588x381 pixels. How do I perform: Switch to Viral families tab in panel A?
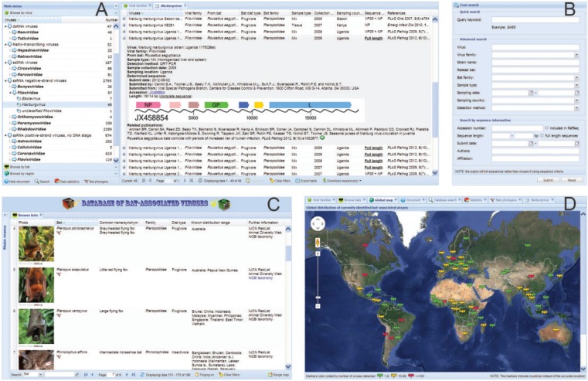pyautogui.click(x=138, y=5)
